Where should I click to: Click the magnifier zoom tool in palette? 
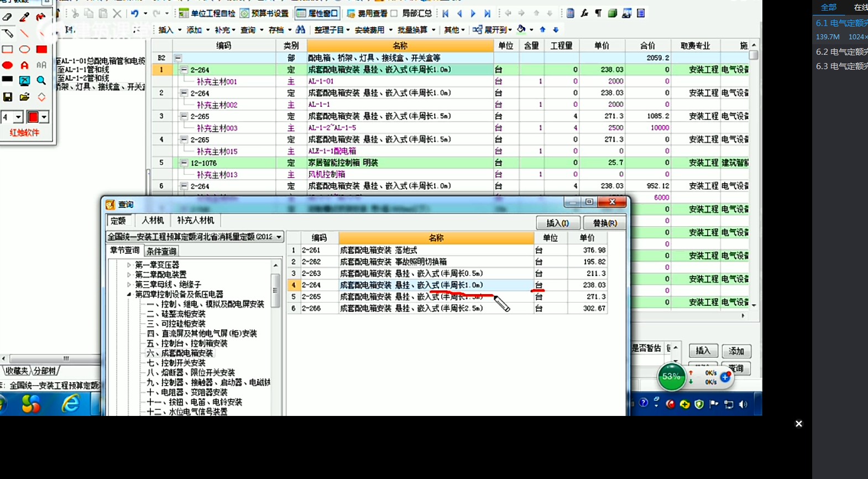pyautogui.click(x=41, y=81)
